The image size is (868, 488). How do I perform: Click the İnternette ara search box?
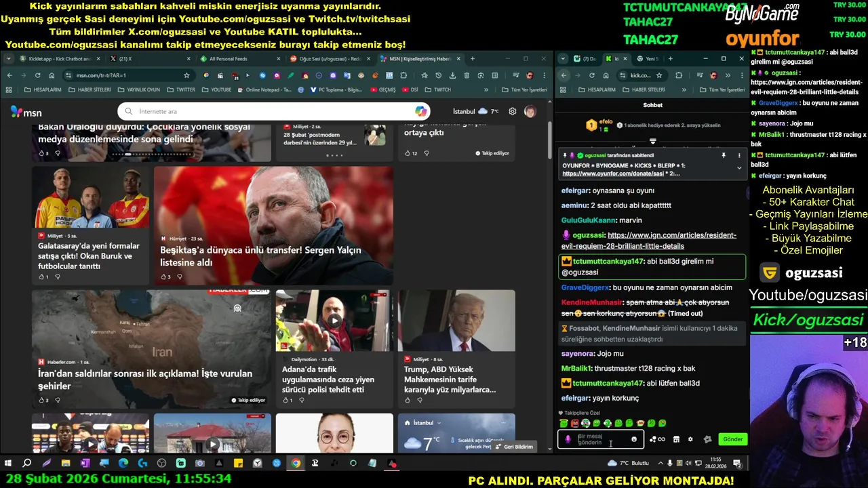pyautogui.click(x=274, y=111)
